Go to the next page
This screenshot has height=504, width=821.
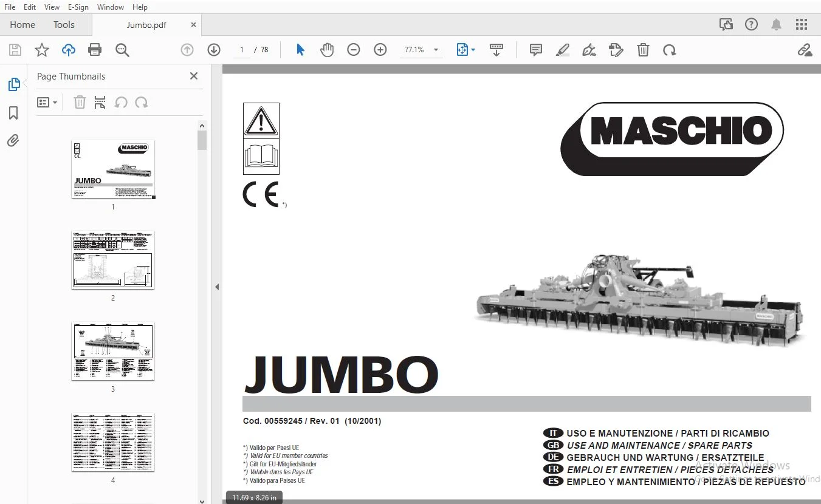click(x=214, y=50)
